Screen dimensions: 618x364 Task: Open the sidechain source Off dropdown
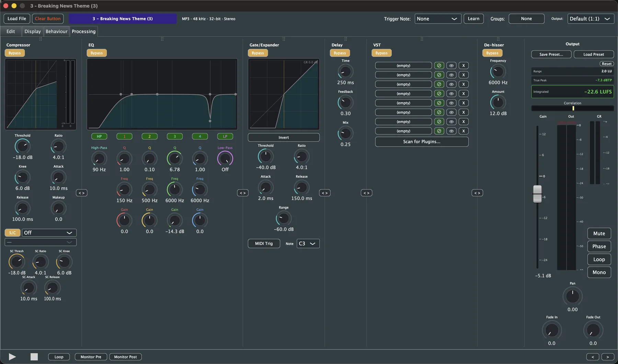49,233
